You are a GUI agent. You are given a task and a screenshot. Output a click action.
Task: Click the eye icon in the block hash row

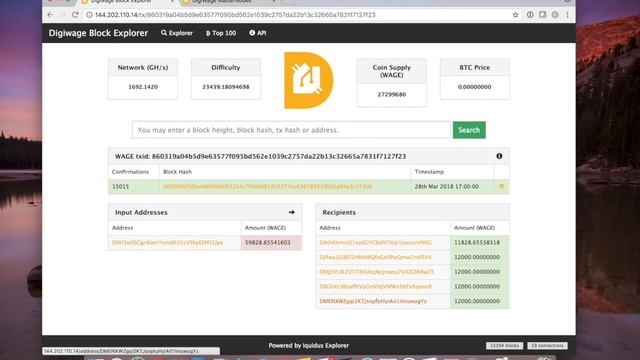[502, 186]
